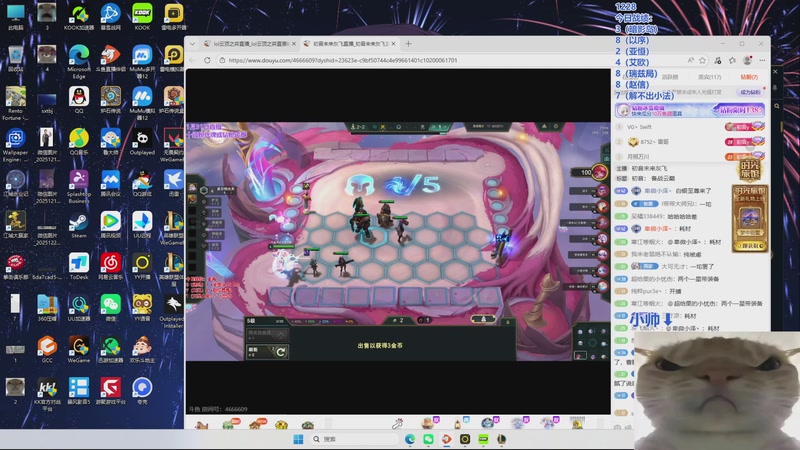Open the 腾讯视频 desktop shortcut
Viewport: 800px width, 450px height.
tap(110, 225)
